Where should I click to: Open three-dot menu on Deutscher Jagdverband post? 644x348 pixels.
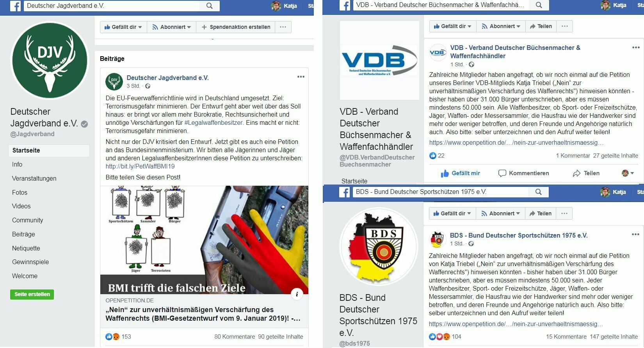(x=301, y=77)
